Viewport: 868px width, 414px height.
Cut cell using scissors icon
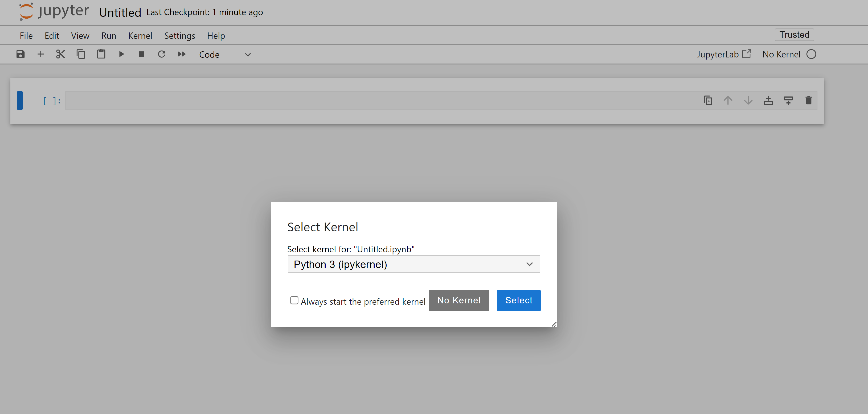click(61, 54)
